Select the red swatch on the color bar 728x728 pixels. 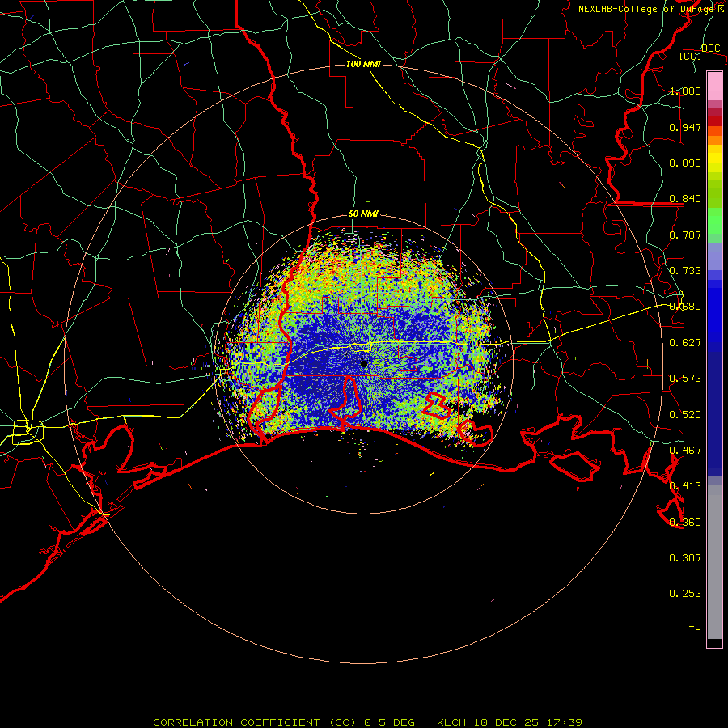[714, 121]
